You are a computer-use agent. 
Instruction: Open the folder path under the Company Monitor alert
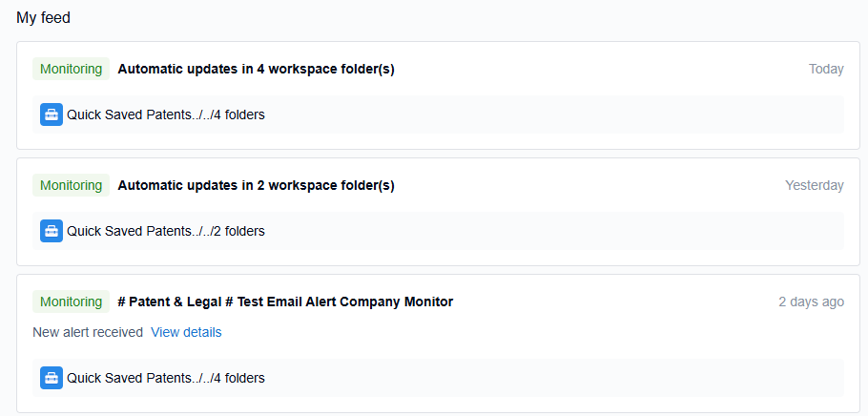point(166,378)
